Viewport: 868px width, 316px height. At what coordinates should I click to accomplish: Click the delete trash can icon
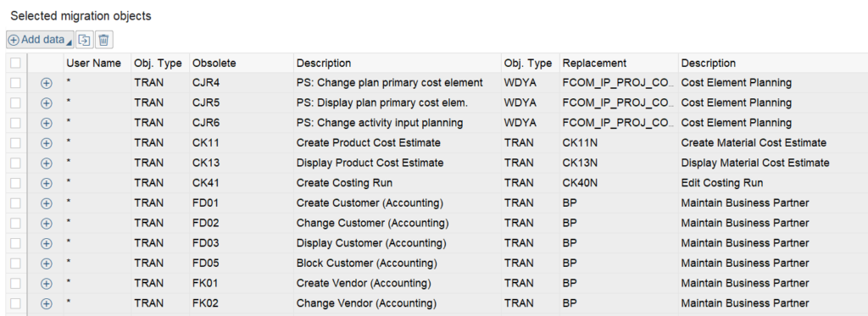[x=104, y=40]
